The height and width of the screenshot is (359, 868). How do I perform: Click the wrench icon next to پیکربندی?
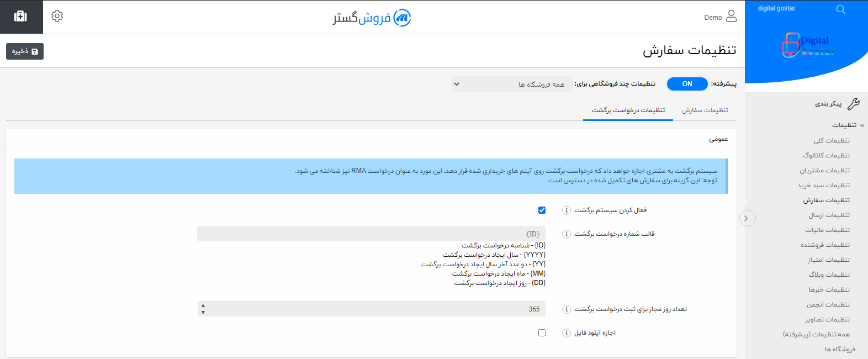tap(854, 104)
